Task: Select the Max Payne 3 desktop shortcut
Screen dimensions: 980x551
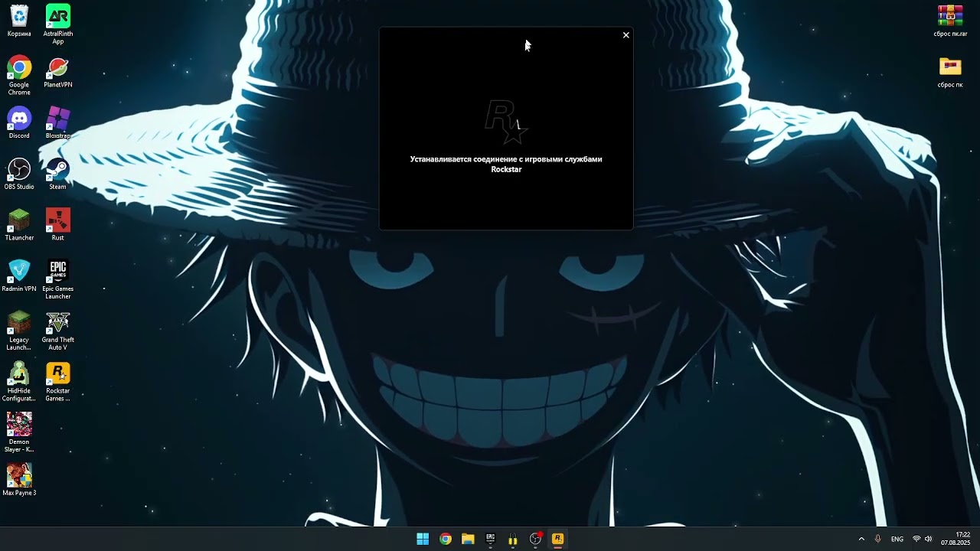Action: (19, 481)
